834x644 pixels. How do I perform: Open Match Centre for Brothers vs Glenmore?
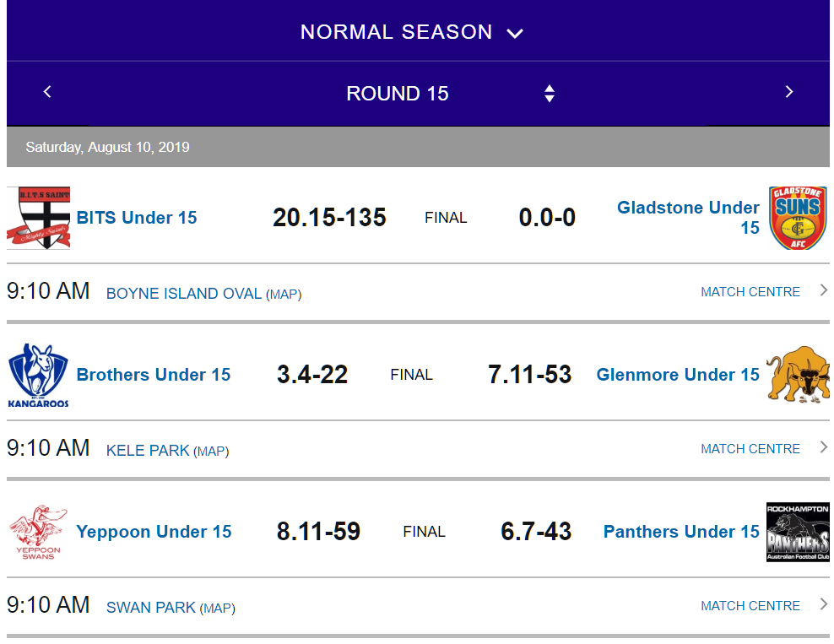pos(750,449)
